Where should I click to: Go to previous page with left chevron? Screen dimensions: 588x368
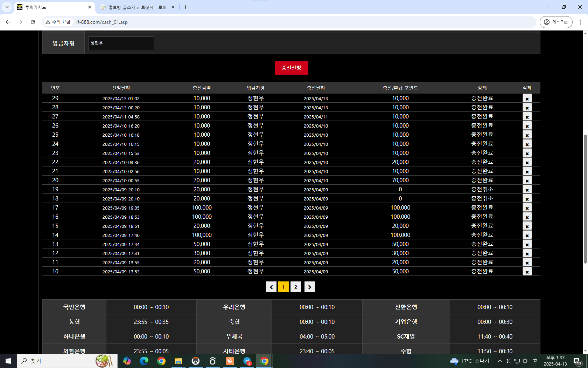pyautogui.click(x=271, y=287)
